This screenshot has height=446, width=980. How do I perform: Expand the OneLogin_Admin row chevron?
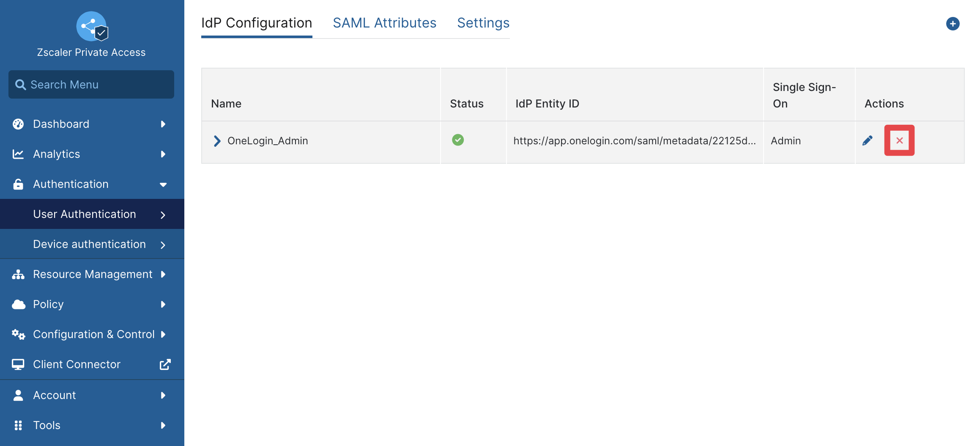click(x=217, y=141)
